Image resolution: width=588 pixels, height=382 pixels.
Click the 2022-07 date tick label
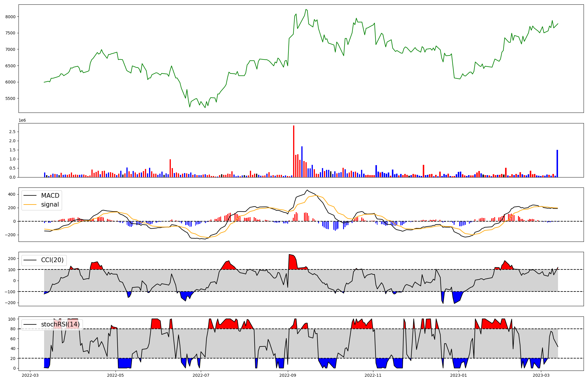pyautogui.click(x=201, y=375)
